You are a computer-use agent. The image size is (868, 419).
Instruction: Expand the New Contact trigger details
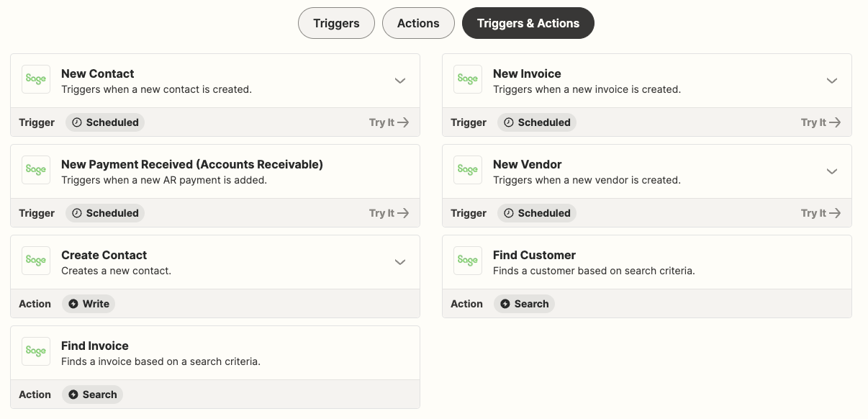[400, 81]
